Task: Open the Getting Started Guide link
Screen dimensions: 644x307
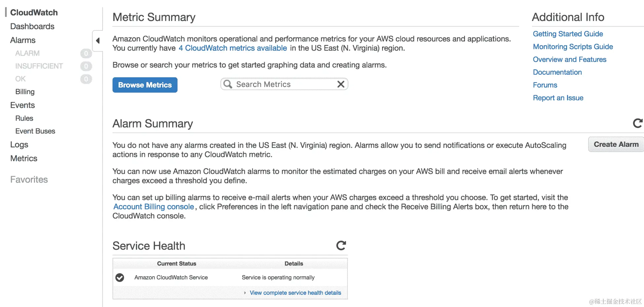Action: coord(568,34)
